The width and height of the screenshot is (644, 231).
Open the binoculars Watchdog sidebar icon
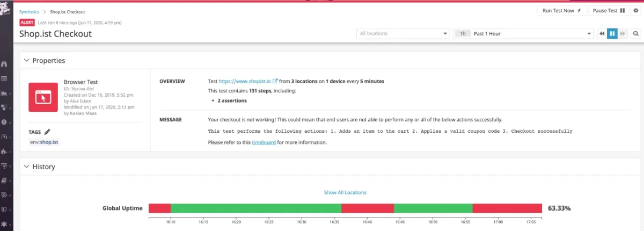(x=4, y=64)
